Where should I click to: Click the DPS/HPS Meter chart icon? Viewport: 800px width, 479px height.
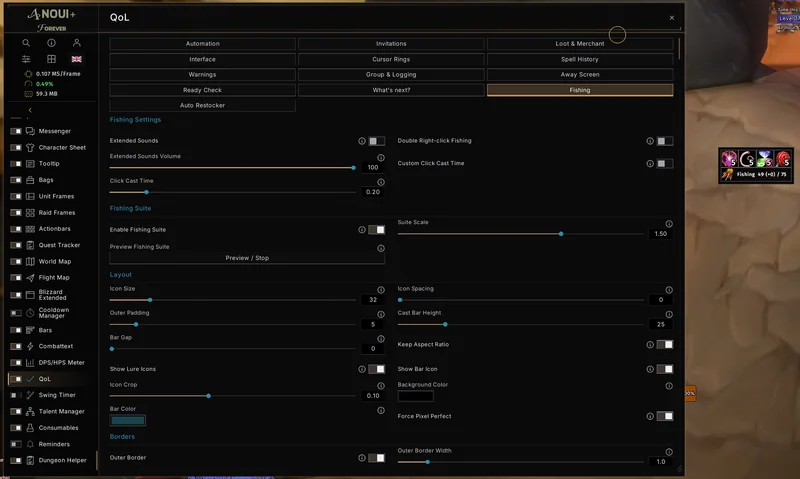tap(30, 363)
